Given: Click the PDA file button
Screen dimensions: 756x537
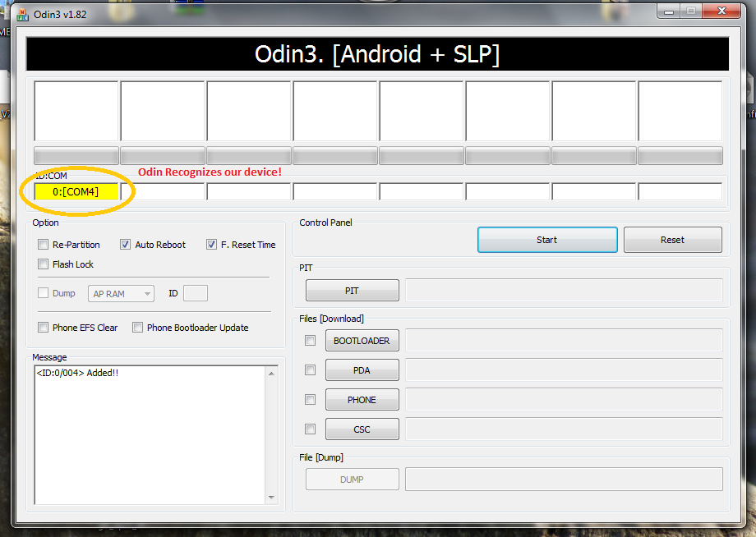Looking at the screenshot, I should [x=362, y=370].
